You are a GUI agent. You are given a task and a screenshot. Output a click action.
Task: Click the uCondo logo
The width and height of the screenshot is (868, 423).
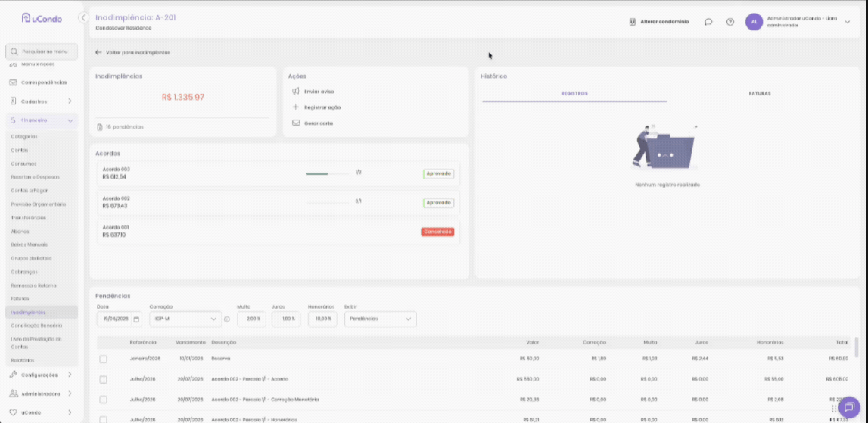(x=42, y=18)
